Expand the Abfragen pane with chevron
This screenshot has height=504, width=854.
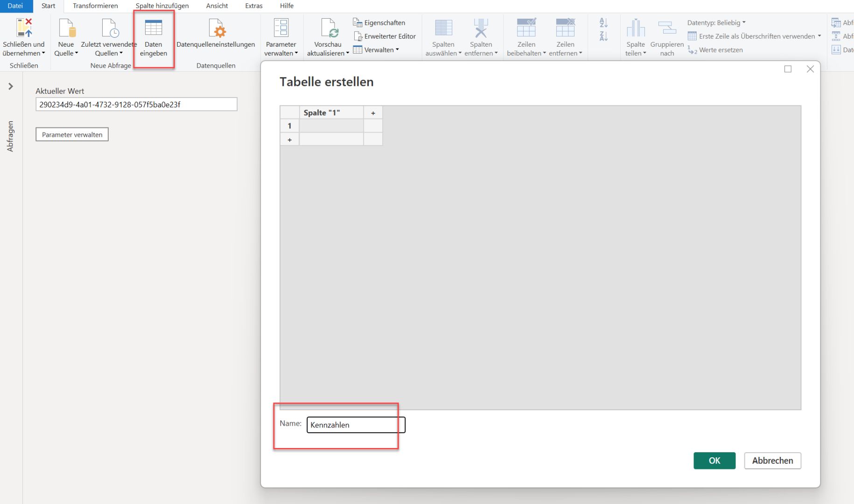[x=11, y=86]
